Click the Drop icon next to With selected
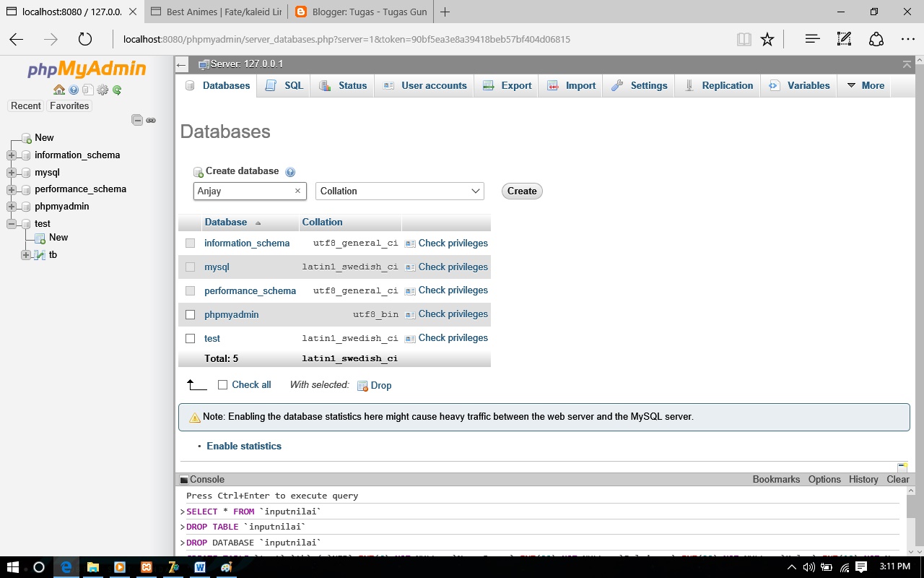This screenshot has width=924, height=578. click(x=363, y=386)
